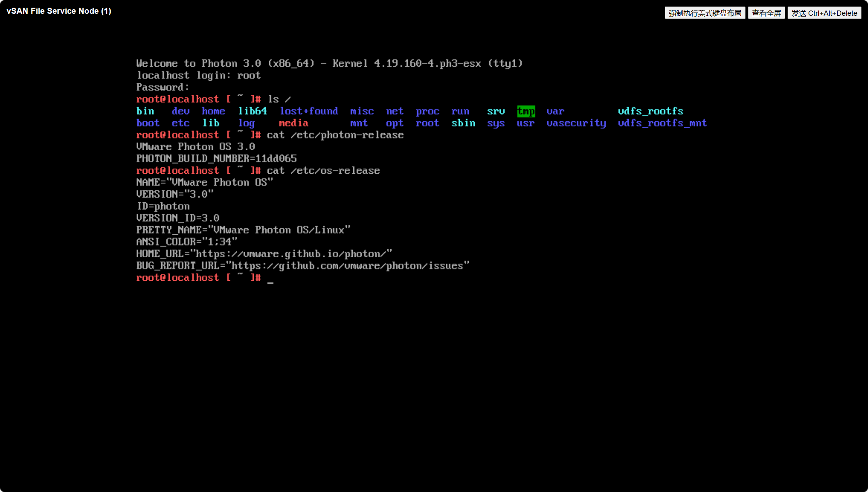Click the 'sbin' directory entry
868x492 pixels.
click(463, 123)
